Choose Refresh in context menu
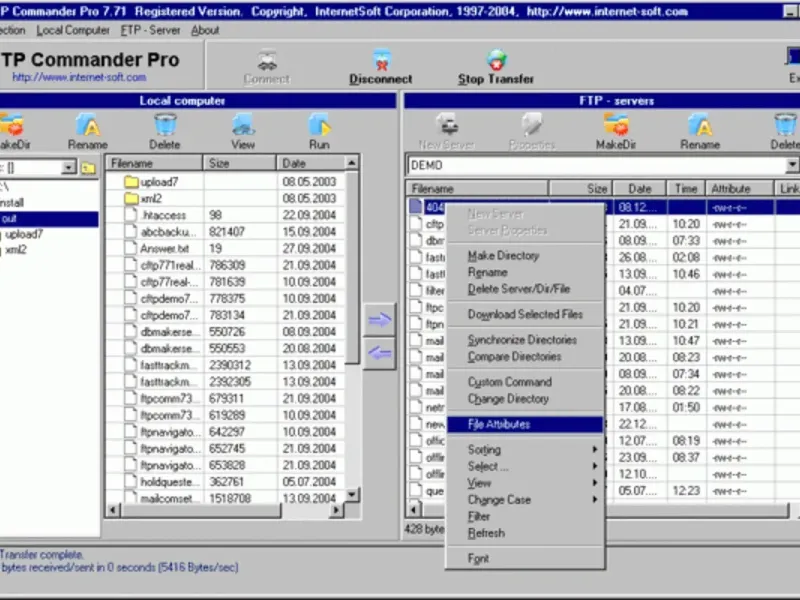Image resolution: width=800 pixels, height=600 pixels. pos(525,533)
